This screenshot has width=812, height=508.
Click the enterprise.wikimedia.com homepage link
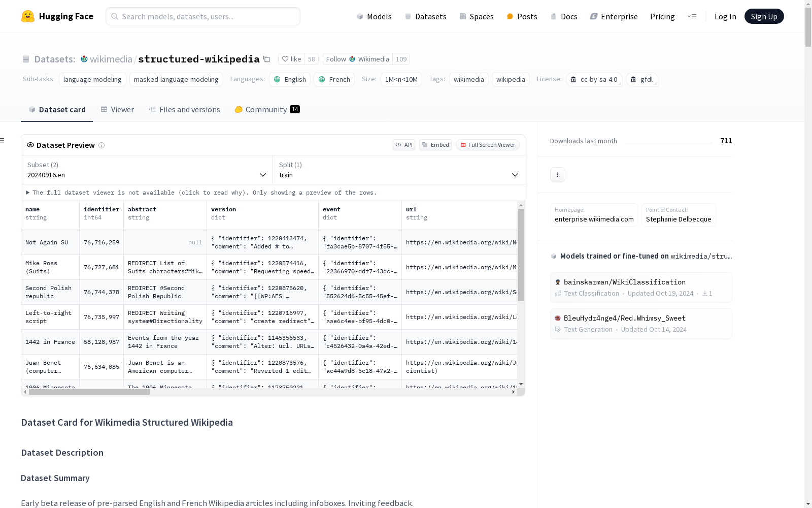pos(594,219)
